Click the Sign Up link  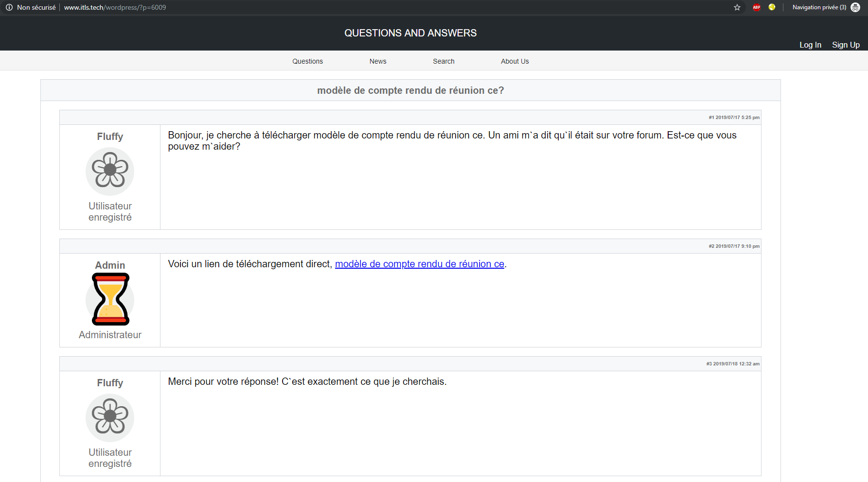tap(846, 45)
